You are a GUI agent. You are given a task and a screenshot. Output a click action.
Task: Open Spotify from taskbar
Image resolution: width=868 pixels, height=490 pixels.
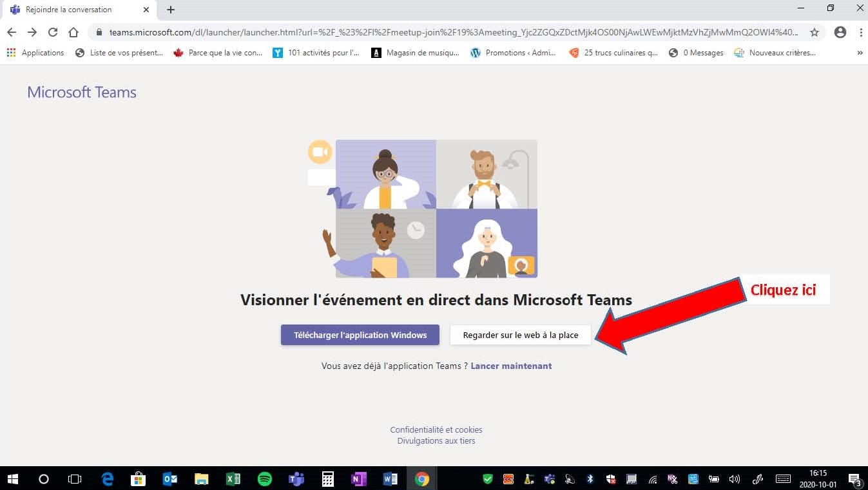point(264,479)
